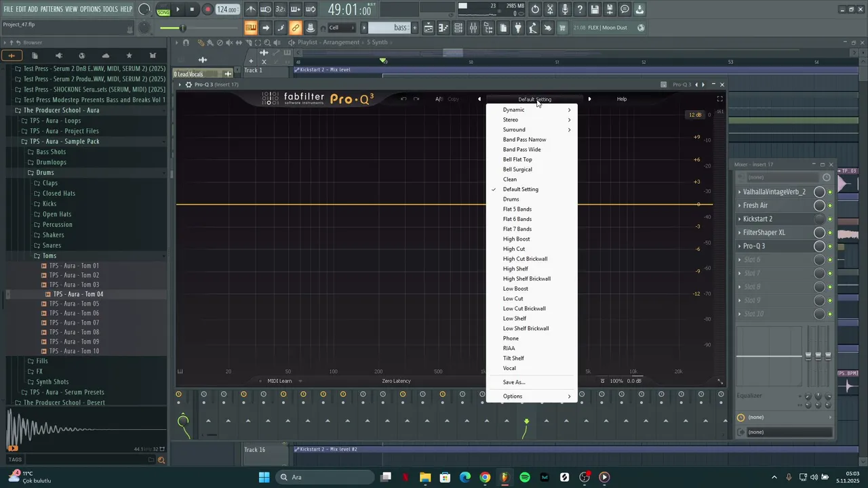The image size is (868, 488).
Task: Click Pro-Q 3 Help button
Action: pyautogui.click(x=622, y=99)
